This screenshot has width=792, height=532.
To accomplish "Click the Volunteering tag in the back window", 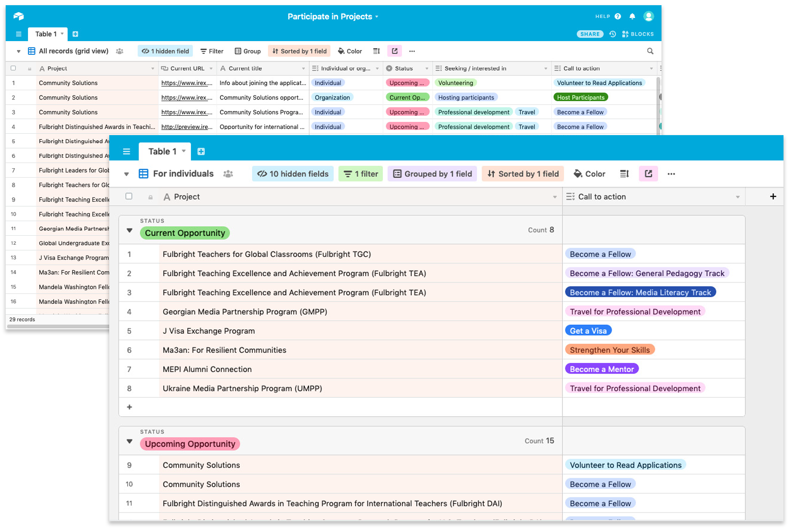I will [455, 83].
